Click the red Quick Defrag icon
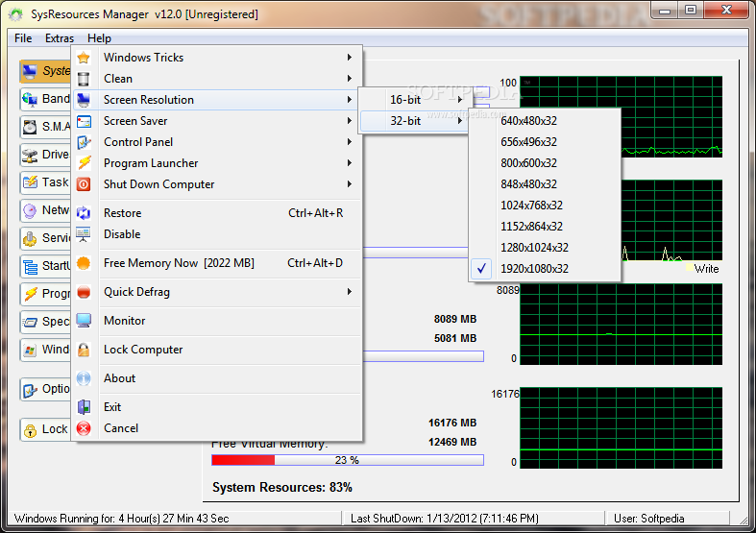The height and width of the screenshot is (533, 756). (84, 292)
